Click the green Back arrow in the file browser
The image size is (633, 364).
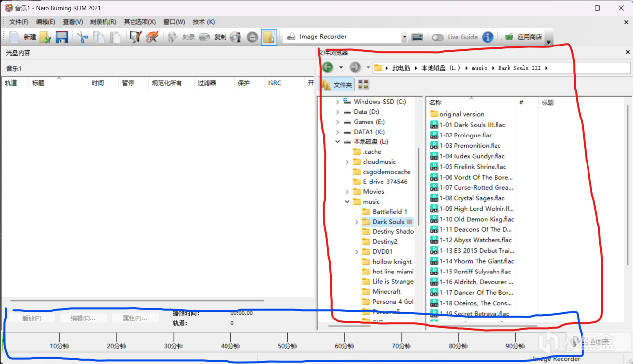(x=327, y=67)
